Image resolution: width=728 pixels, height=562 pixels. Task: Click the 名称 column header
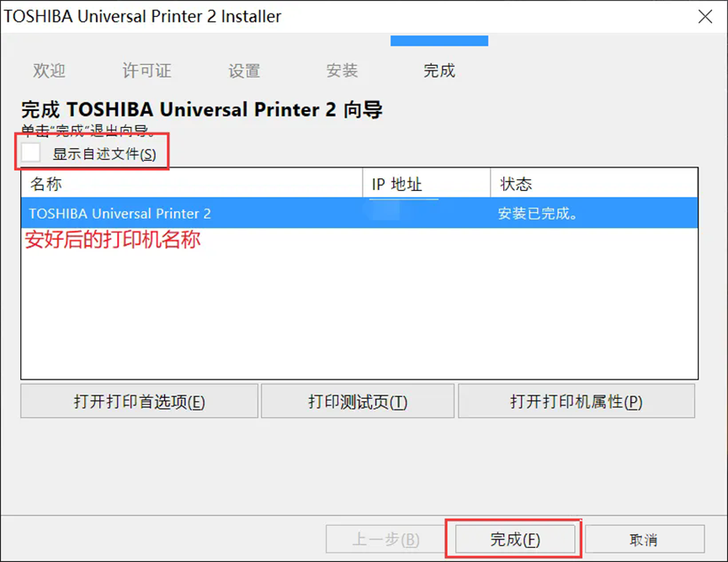coord(192,183)
